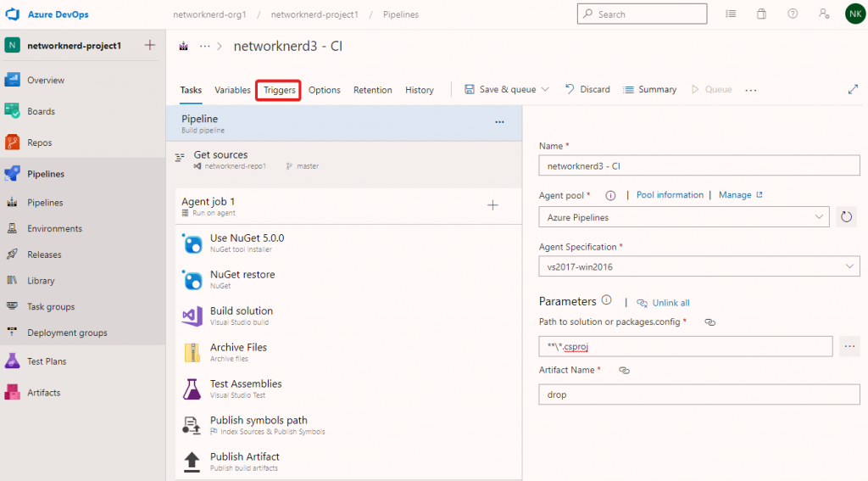This screenshot has height=481, width=868.
Task: Click the Discard button
Action: coord(587,89)
